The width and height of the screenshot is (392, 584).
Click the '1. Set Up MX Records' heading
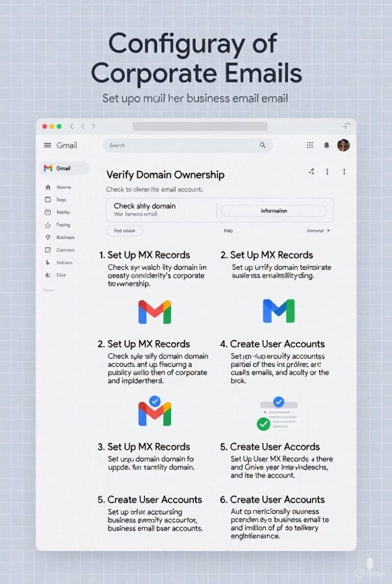(144, 255)
